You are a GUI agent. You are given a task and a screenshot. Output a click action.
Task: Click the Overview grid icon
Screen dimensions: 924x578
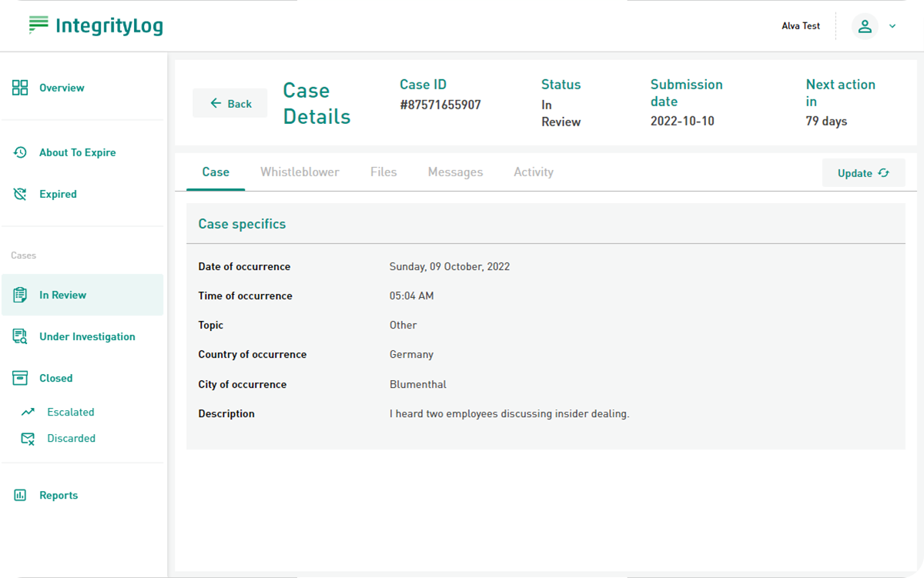click(20, 88)
